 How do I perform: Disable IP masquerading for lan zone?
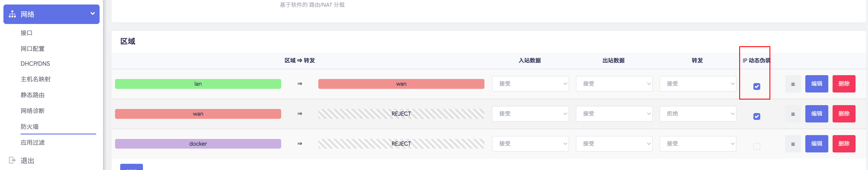(756, 87)
